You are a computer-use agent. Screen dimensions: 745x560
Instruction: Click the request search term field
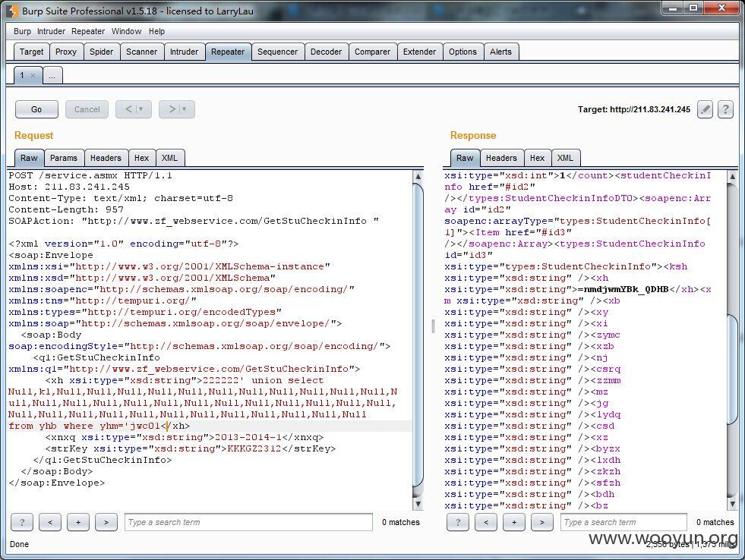[248, 522]
